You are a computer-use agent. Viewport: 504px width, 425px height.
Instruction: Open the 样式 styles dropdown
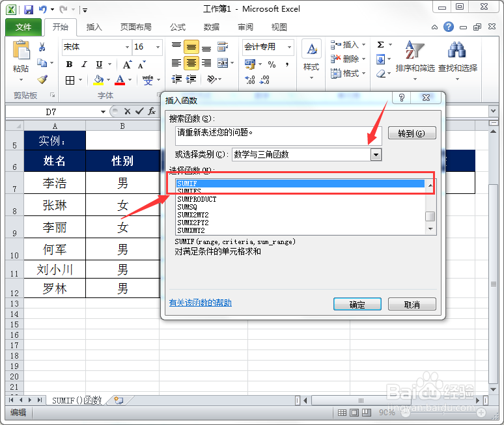[x=311, y=60]
